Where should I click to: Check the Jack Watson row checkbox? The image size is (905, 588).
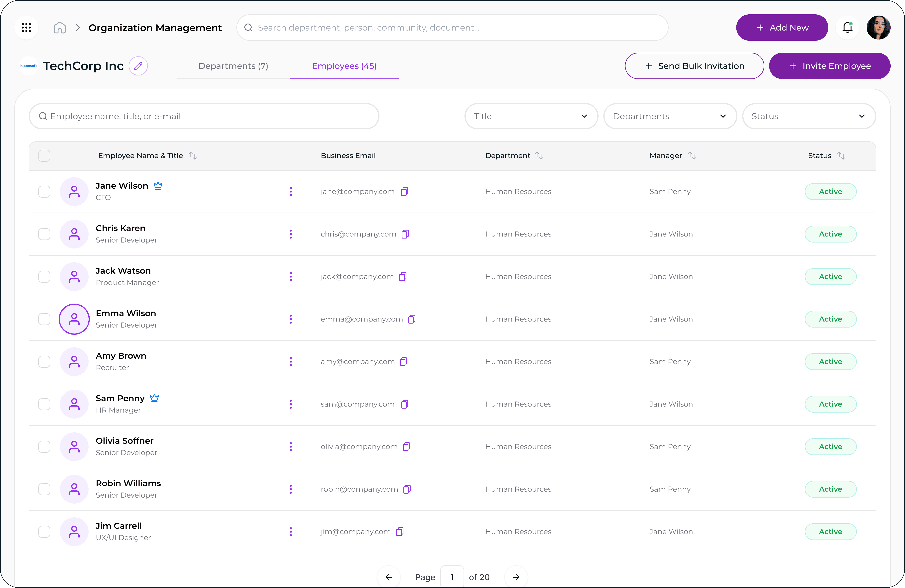point(44,276)
